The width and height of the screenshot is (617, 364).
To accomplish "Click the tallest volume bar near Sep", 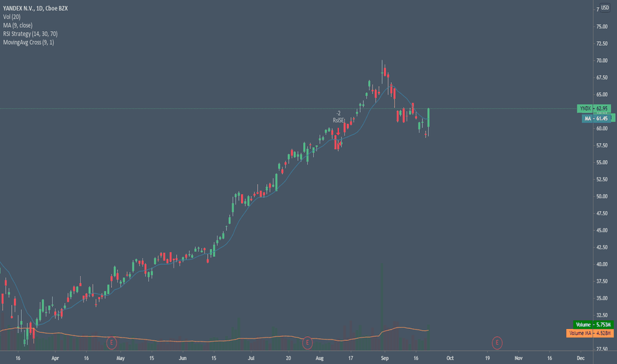I will [382, 307].
